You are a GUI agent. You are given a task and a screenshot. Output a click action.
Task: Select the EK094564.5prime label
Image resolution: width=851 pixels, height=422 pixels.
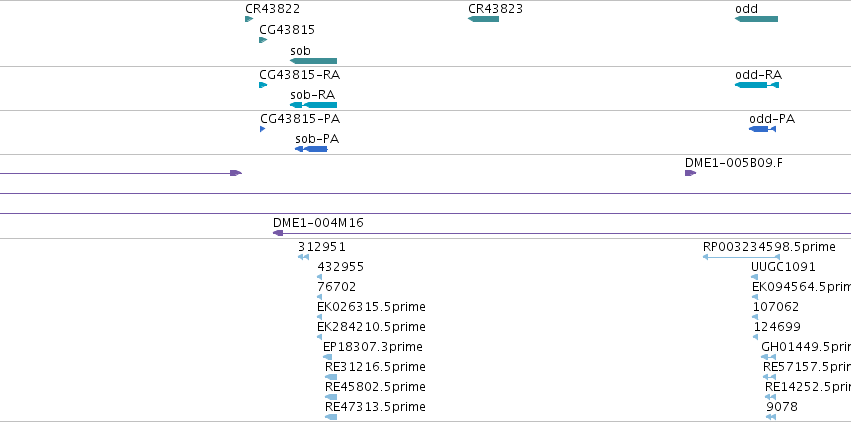click(802, 286)
